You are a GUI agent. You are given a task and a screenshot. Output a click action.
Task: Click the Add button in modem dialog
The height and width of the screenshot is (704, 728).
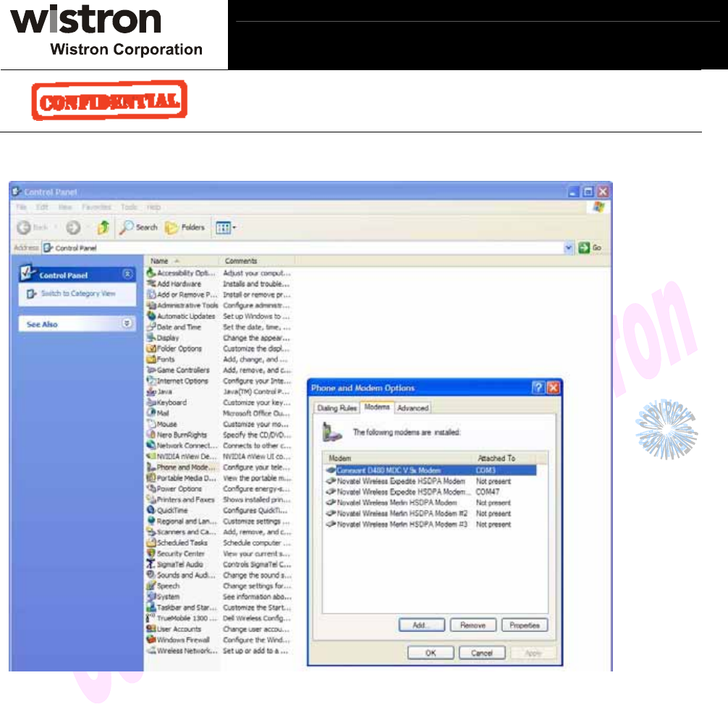pyautogui.click(x=422, y=625)
